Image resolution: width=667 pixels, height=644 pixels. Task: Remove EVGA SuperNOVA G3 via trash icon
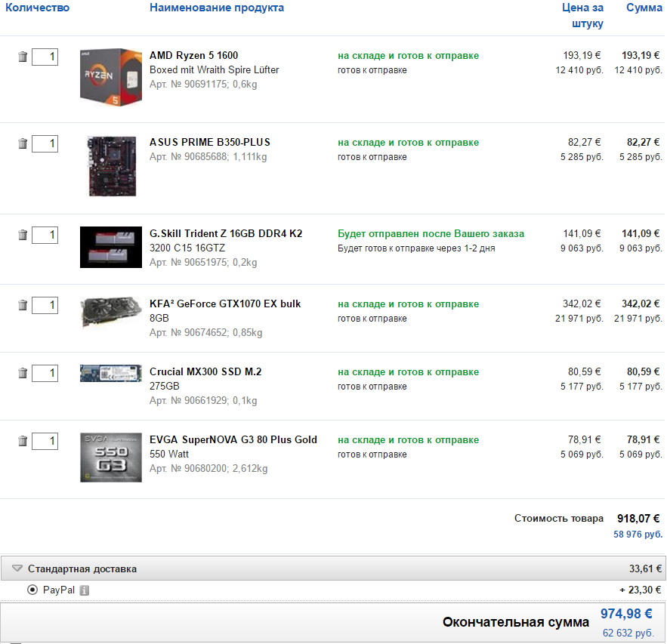click(23, 441)
